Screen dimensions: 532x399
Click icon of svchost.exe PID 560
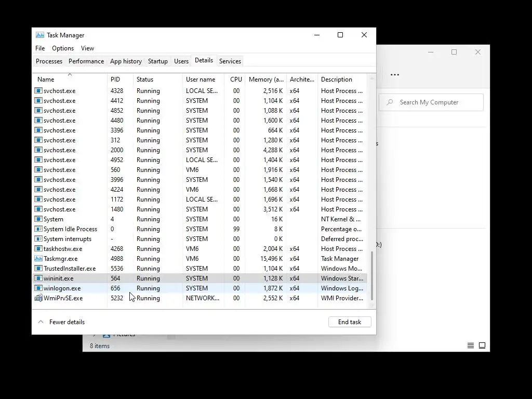[38, 169]
